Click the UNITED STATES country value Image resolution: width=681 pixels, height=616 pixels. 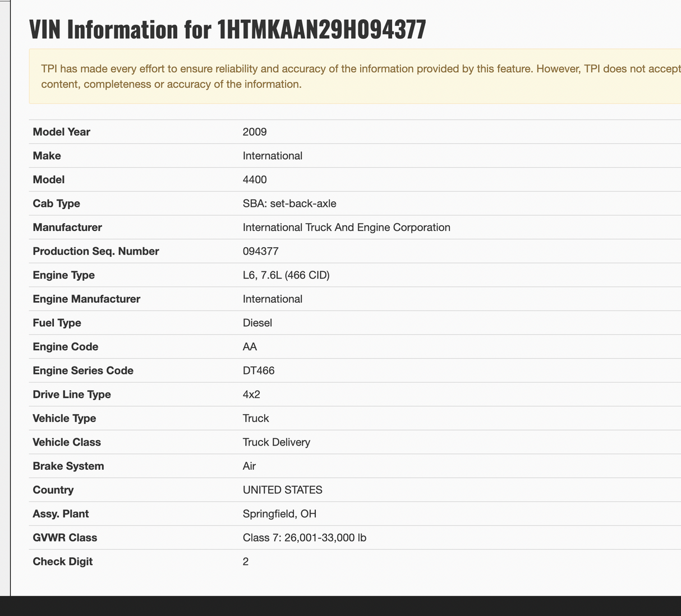point(282,490)
